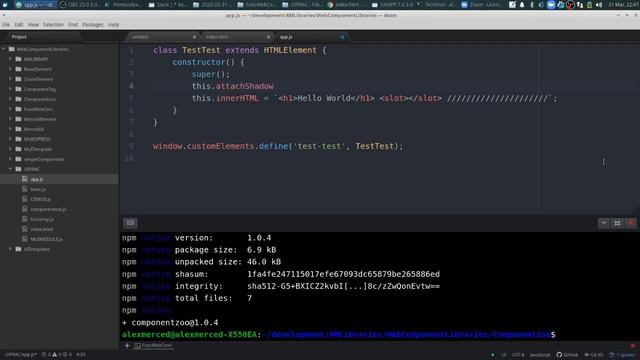Image resolution: width=640 pixels, height=360 pixels.
Task: Open the Find menu
Action: click(x=73, y=25)
